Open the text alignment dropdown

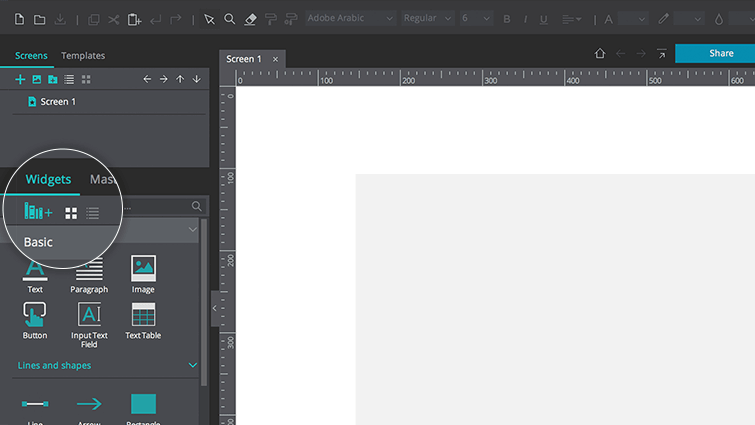[572, 19]
